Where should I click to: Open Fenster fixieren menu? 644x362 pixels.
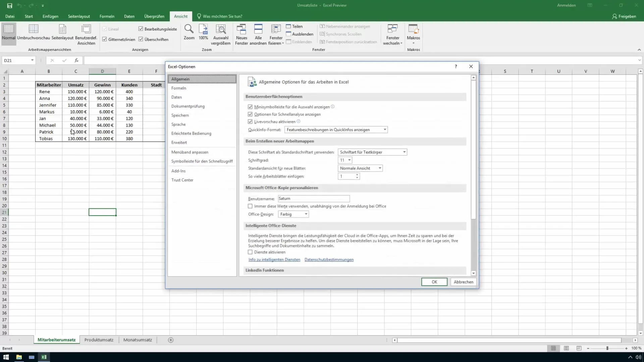(276, 35)
